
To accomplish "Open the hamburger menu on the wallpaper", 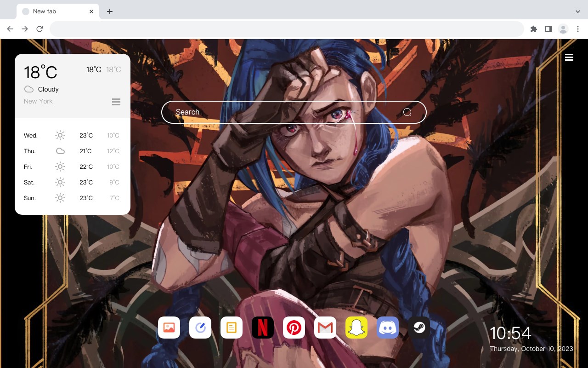I will click(x=569, y=57).
